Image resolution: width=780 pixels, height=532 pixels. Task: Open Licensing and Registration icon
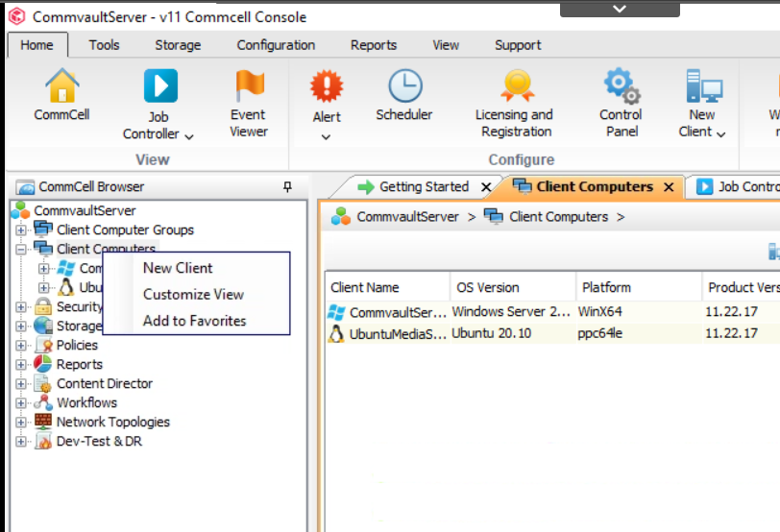[x=518, y=85]
